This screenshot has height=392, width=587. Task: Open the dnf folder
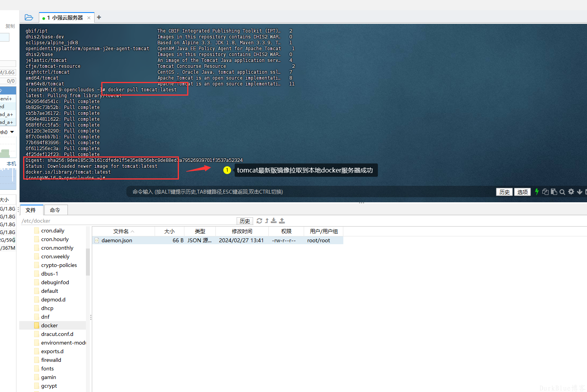pos(45,317)
